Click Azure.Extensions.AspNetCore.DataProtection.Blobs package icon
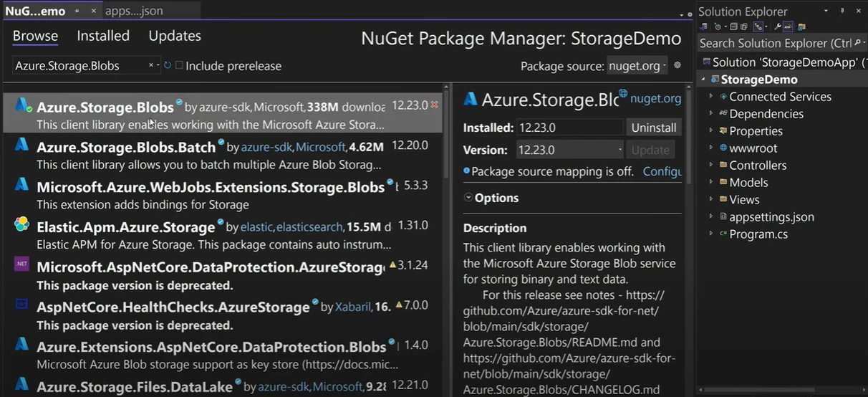Viewport: 868px width, 397px height. [22, 345]
